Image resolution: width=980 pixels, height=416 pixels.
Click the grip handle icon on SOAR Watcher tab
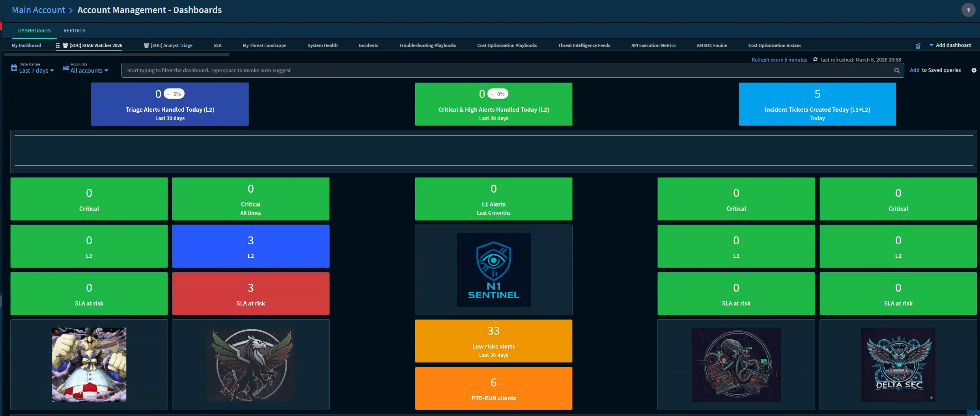[58, 45]
